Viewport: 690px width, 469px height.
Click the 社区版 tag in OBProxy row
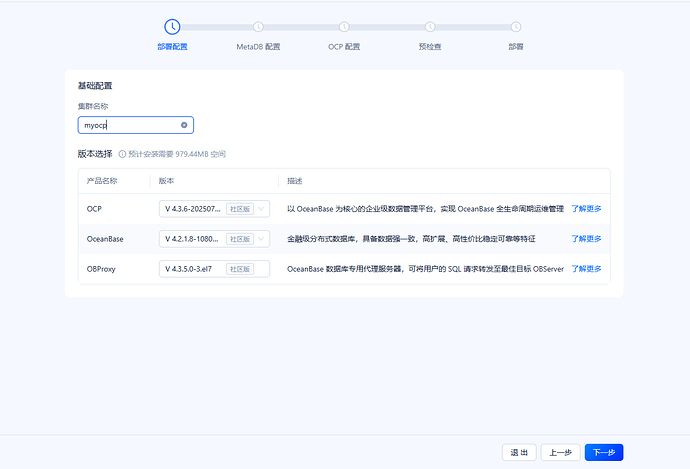[x=240, y=269]
